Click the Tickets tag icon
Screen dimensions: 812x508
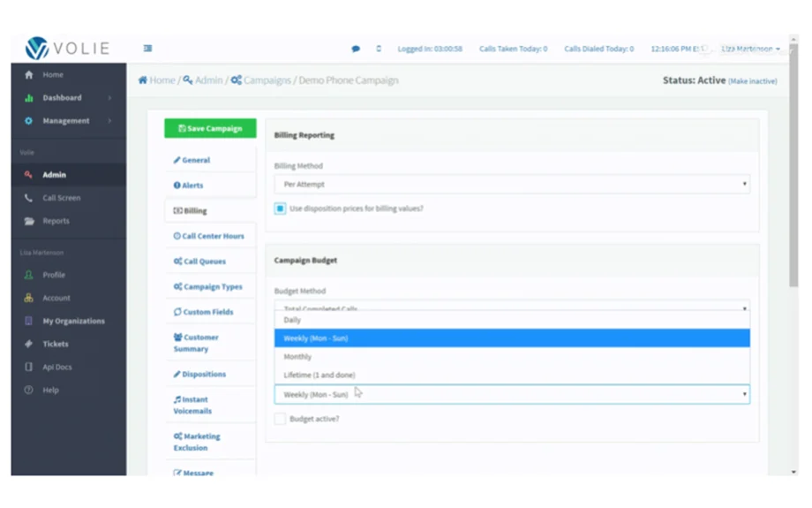tap(29, 344)
